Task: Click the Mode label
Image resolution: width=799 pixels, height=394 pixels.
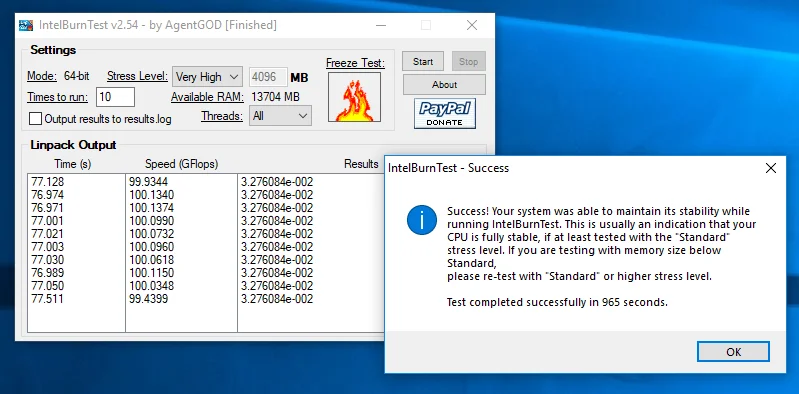Action: 42,76
